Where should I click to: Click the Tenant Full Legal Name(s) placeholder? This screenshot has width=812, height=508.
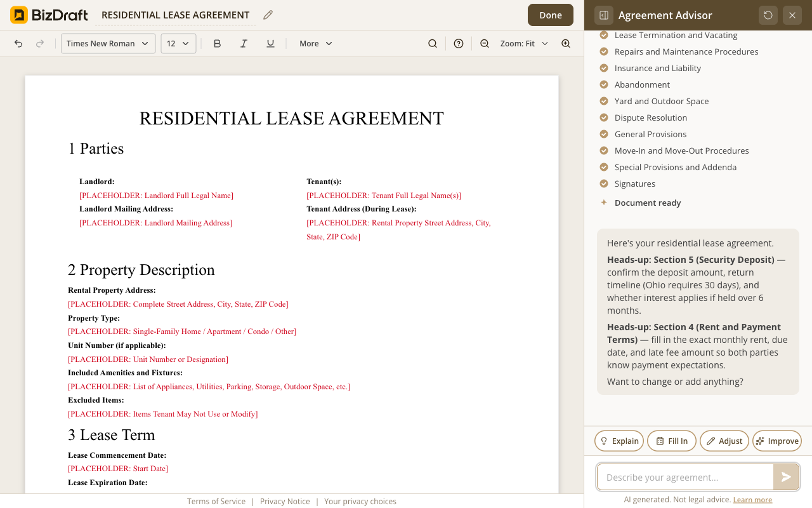(384, 196)
